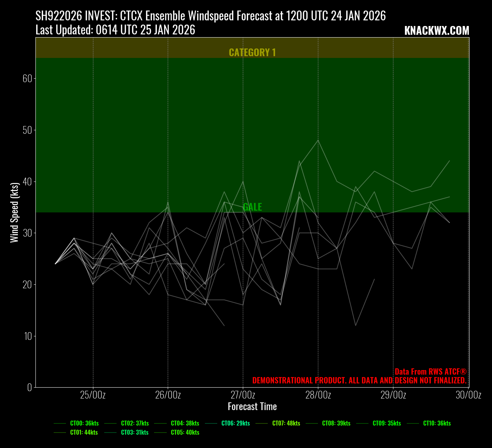Select the 29/00z time axis label

[393, 395]
